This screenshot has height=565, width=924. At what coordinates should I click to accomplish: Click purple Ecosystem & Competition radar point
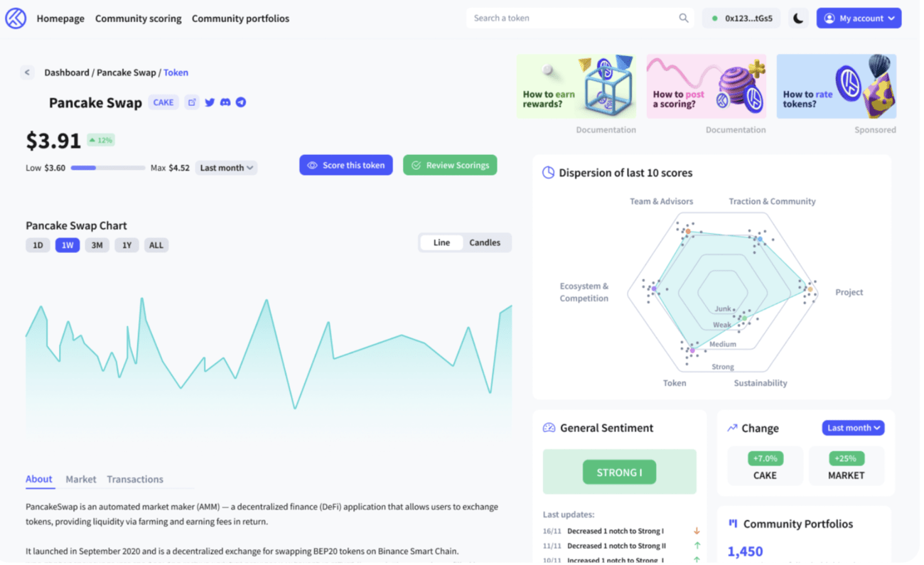(654, 289)
